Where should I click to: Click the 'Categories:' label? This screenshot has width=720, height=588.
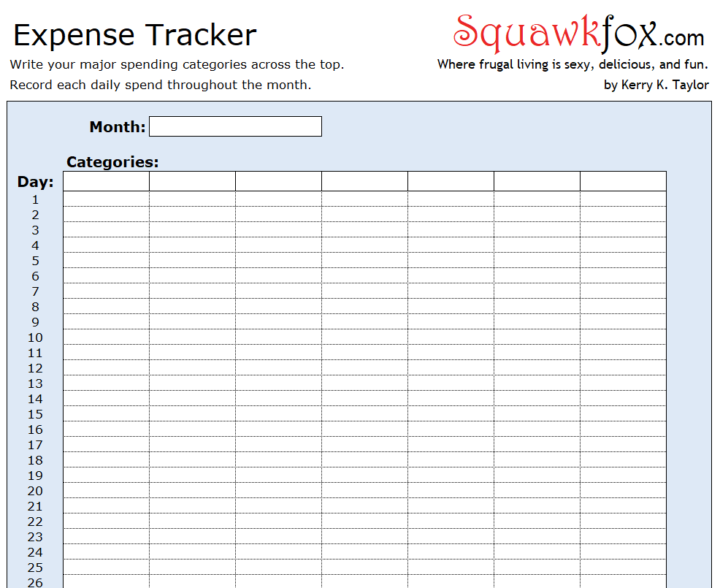pyautogui.click(x=112, y=162)
